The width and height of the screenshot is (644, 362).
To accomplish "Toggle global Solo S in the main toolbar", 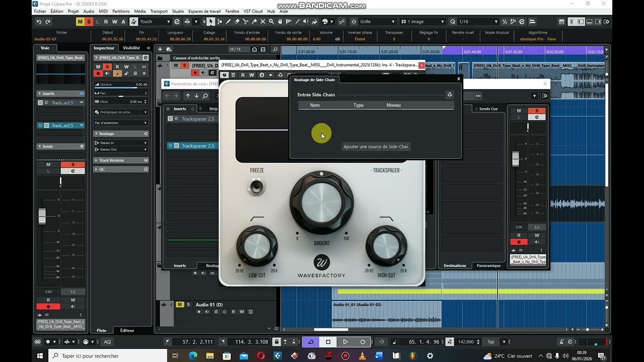I will [89, 22].
